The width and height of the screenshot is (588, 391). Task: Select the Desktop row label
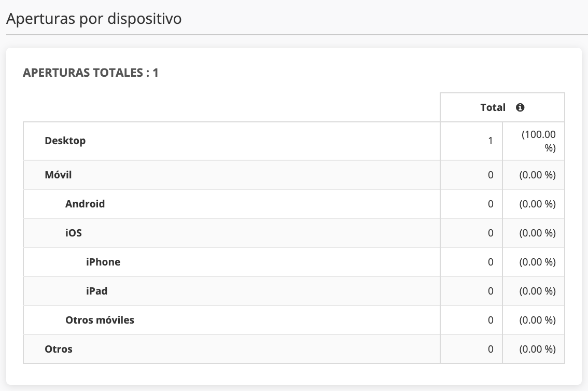point(65,141)
